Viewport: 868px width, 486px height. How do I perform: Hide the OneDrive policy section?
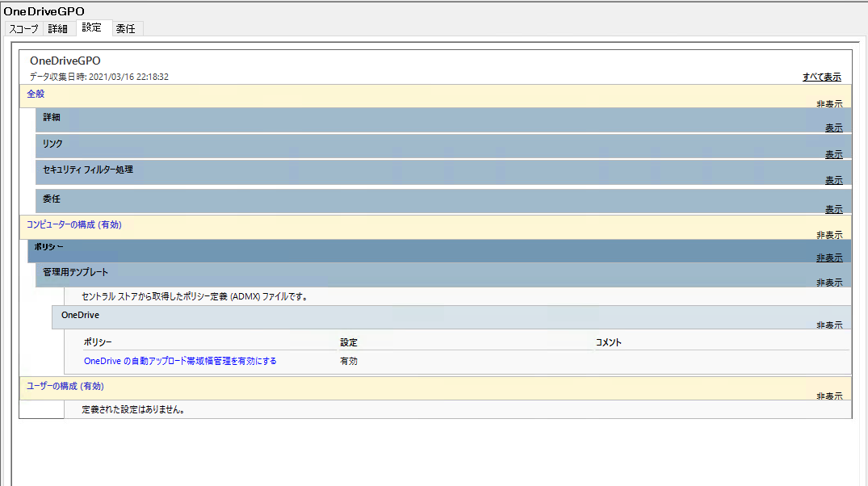(x=829, y=325)
